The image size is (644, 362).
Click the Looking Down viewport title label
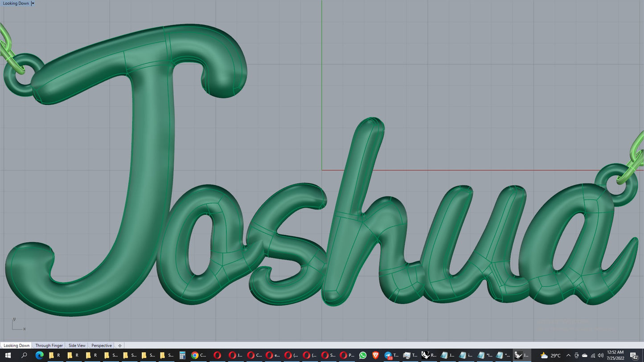coord(16,3)
